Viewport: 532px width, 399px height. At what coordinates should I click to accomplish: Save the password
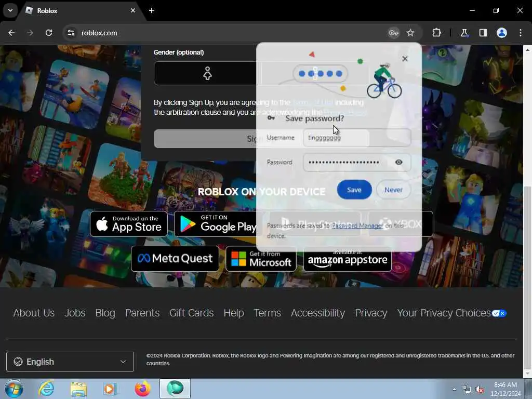(x=354, y=190)
